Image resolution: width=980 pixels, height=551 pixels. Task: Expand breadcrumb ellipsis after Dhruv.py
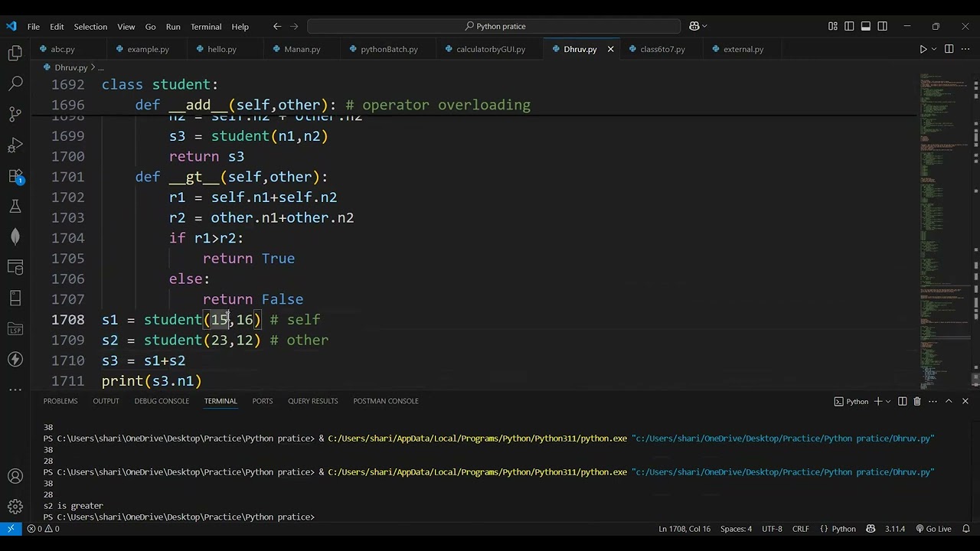coord(100,67)
